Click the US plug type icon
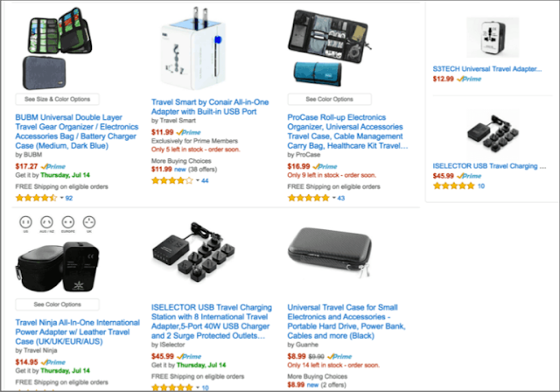 point(25,222)
